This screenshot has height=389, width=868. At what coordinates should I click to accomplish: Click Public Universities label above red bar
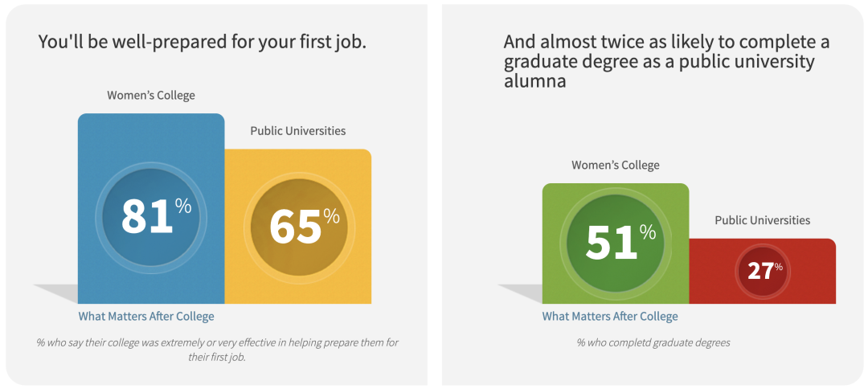click(x=762, y=220)
